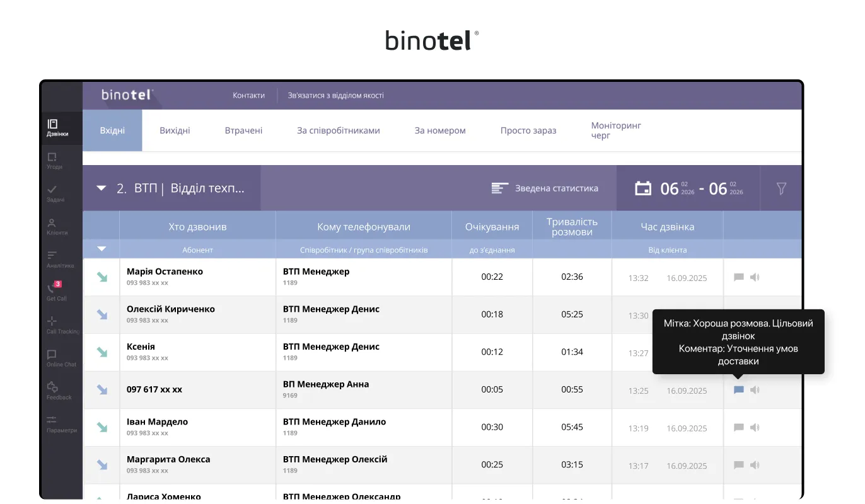Open comment for Маргарита Олекса call
This screenshot has height=504, width=865.
(x=739, y=466)
